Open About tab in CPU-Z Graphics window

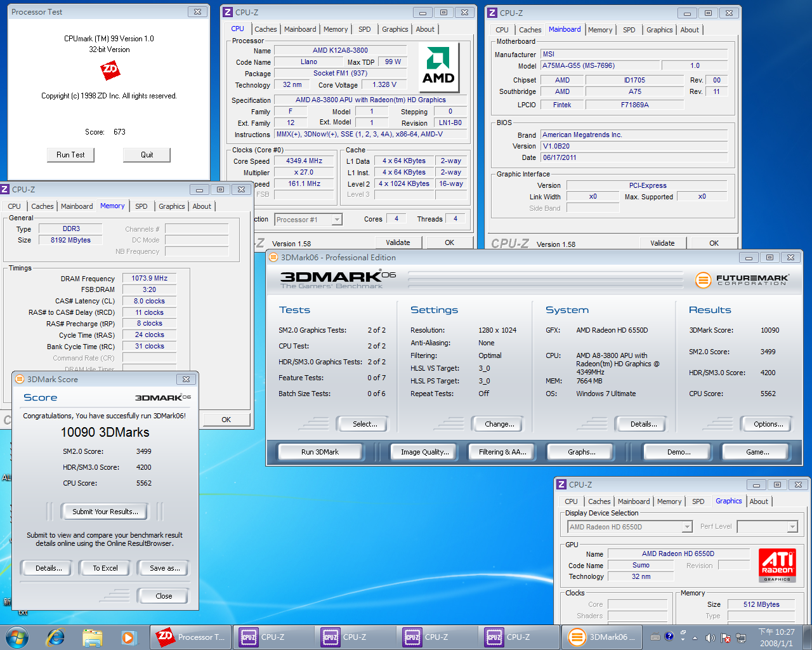point(759,501)
